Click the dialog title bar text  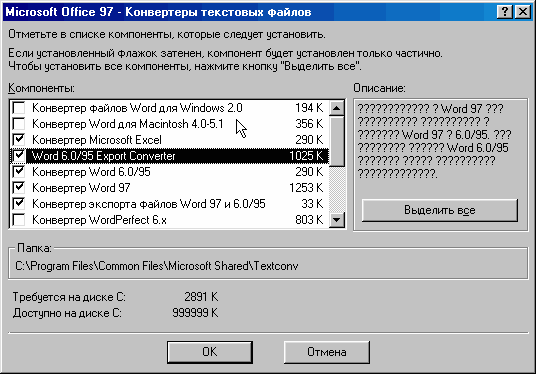(x=158, y=12)
